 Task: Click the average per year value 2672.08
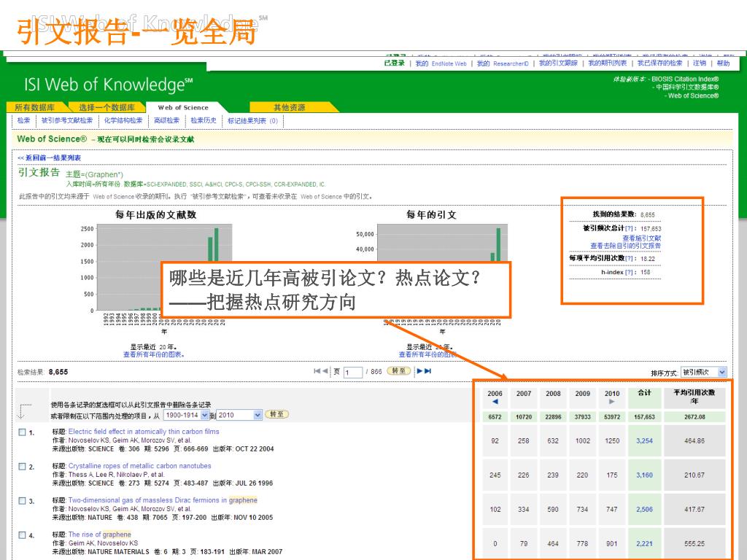click(x=694, y=417)
